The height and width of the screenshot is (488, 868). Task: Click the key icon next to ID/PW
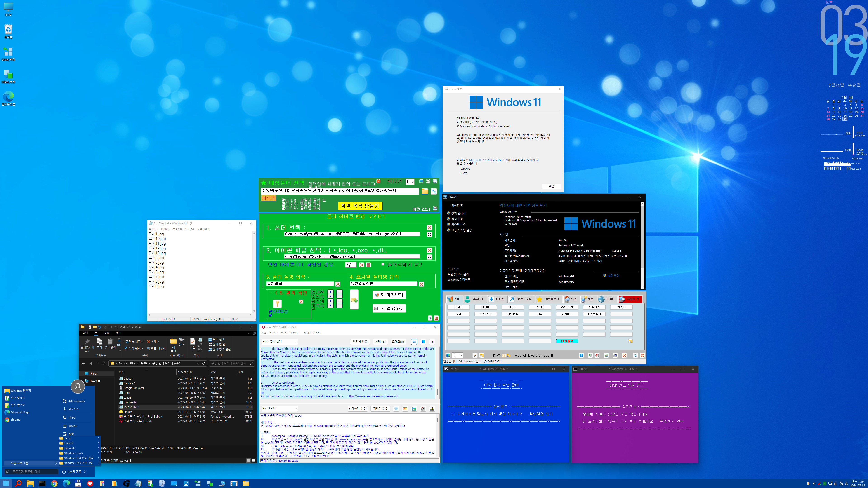[x=504, y=355]
